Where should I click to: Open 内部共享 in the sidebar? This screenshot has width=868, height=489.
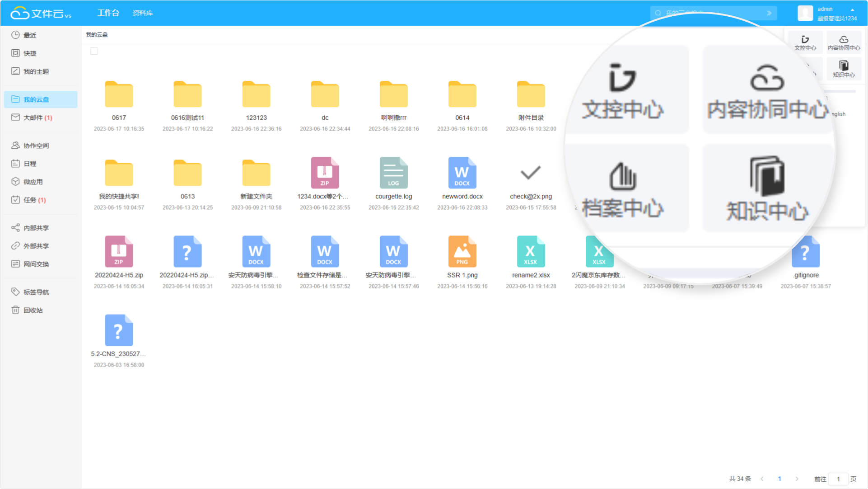click(x=34, y=228)
